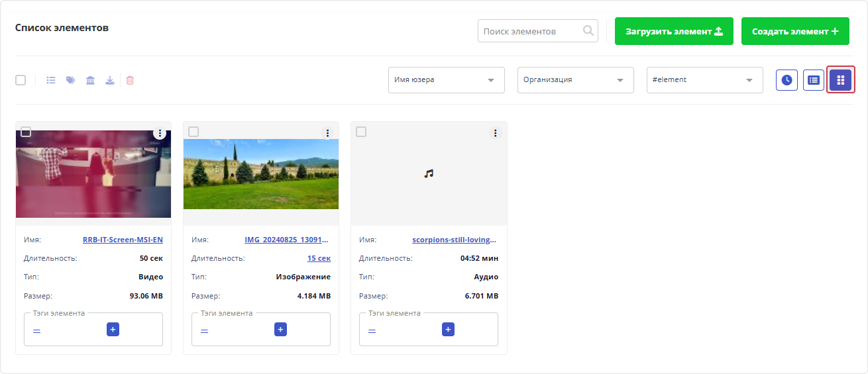Viewport: 868px width, 374px height.
Task: Add tag to RRB-IT-Screen-MSI-EN video
Action: pyautogui.click(x=113, y=330)
